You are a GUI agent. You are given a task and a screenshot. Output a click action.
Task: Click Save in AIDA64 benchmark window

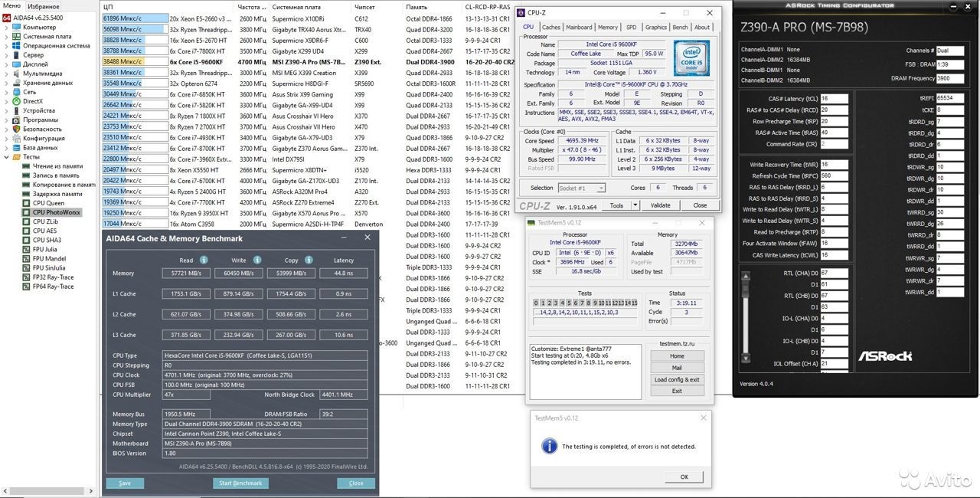(x=125, y=483)
